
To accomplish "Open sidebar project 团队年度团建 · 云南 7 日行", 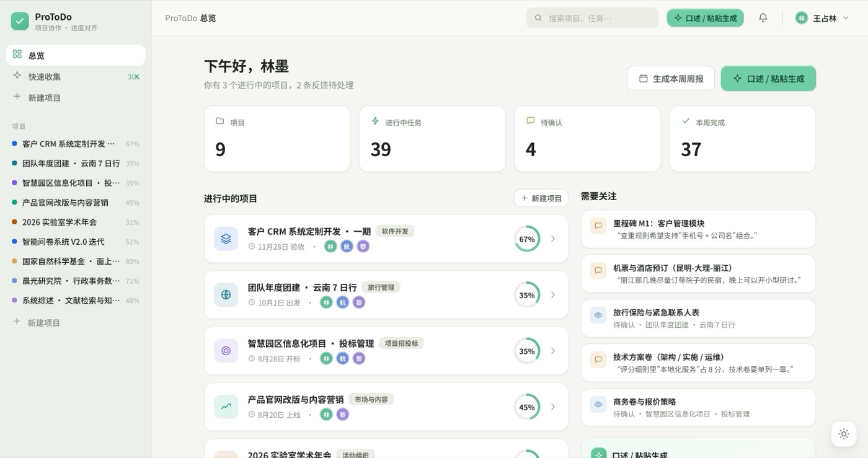I will point(76,164).
